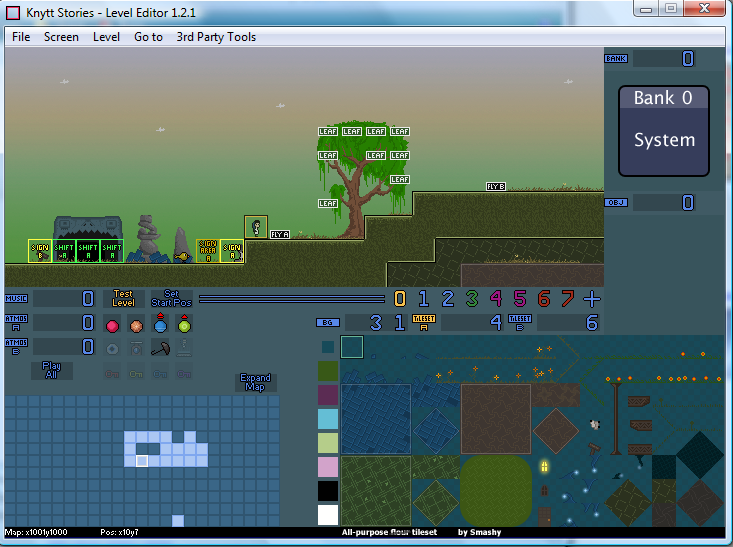The height and width of the screenshot is (547, 733).
Task: Click the Knytt character sprite in the level
Action: (256, 227)
